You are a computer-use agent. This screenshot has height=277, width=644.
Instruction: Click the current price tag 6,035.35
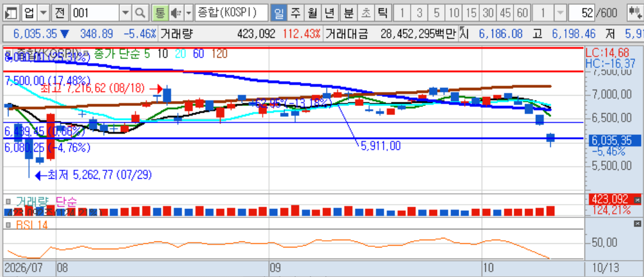tap(615, 141)
